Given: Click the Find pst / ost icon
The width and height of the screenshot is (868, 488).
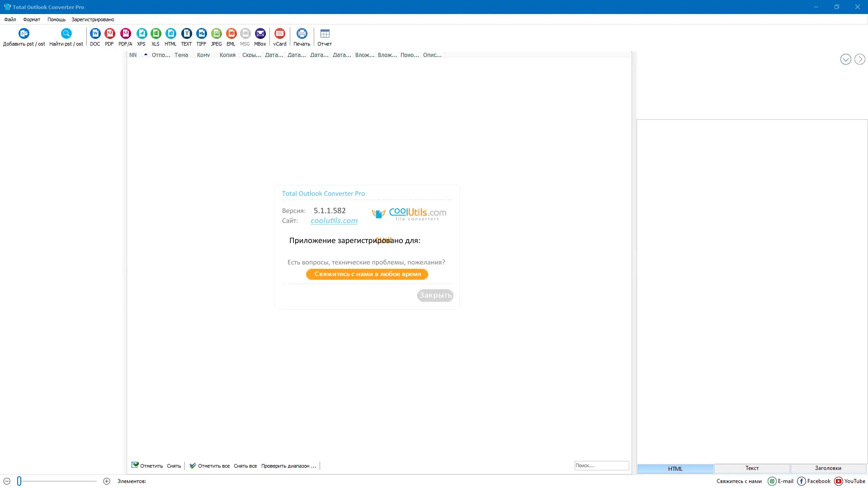Looking at the screenshot, I should click(x=66, y=34).
